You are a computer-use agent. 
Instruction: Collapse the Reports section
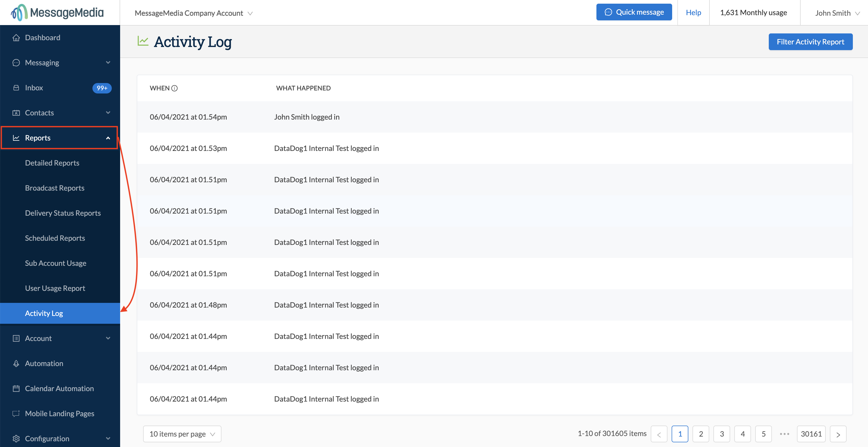coord(108,138)
